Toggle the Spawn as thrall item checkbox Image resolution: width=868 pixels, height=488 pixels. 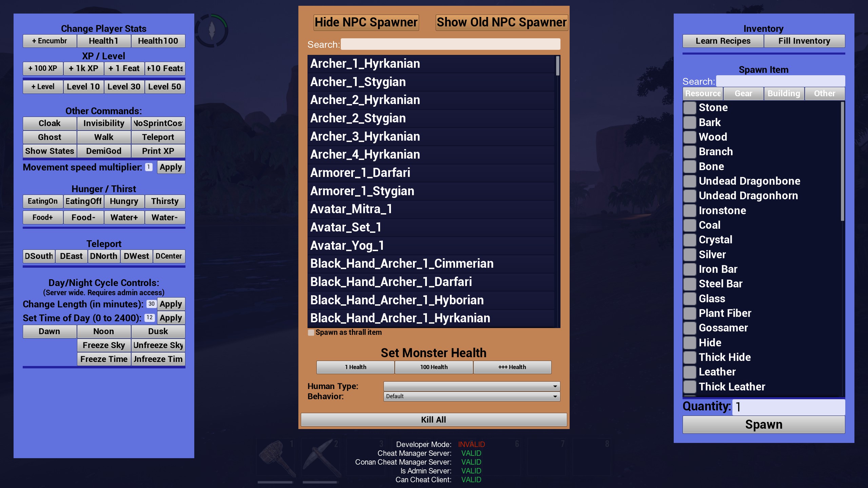[x=310, y=332]
